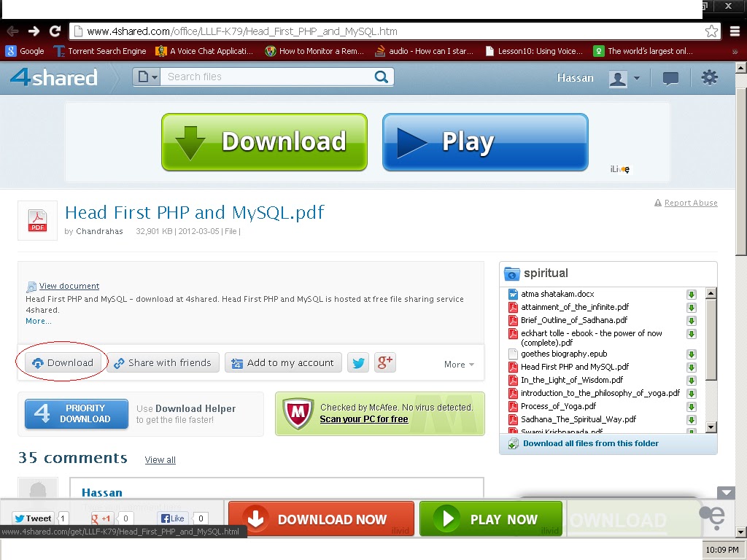The height and width of the screenshot is (560, 747).
Task: Expand the description with More... link
Action: point(39,321)
